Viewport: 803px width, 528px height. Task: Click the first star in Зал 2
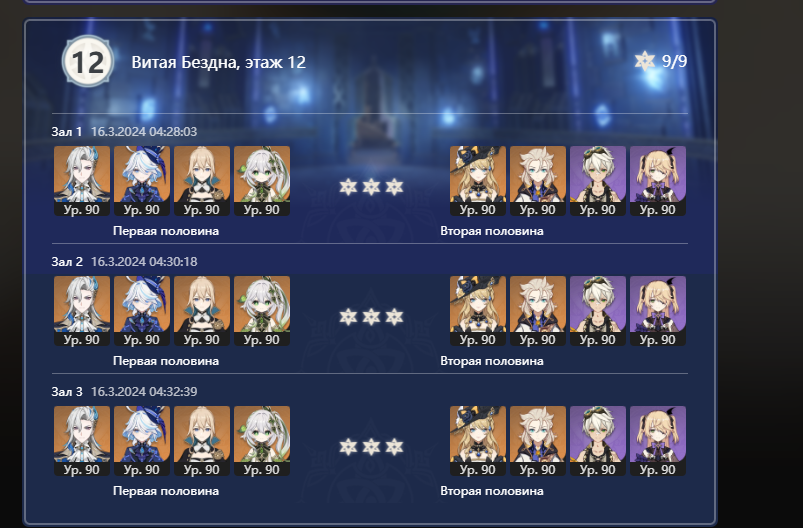pos(348,317)
